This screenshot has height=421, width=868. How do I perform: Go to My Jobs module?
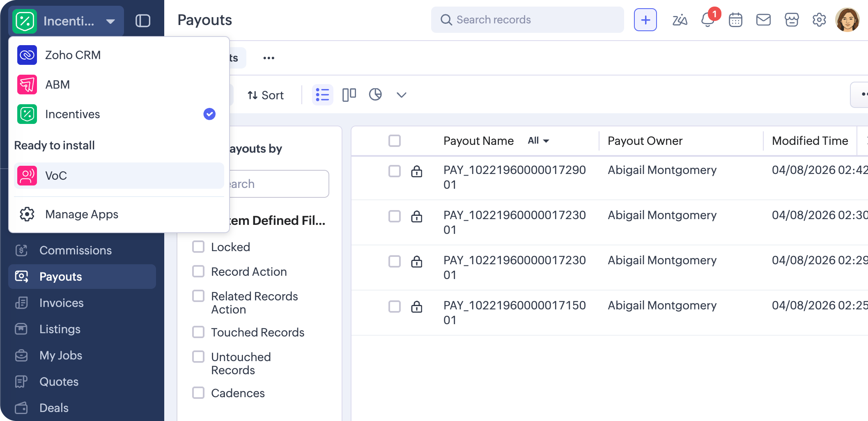click(82, 355)
